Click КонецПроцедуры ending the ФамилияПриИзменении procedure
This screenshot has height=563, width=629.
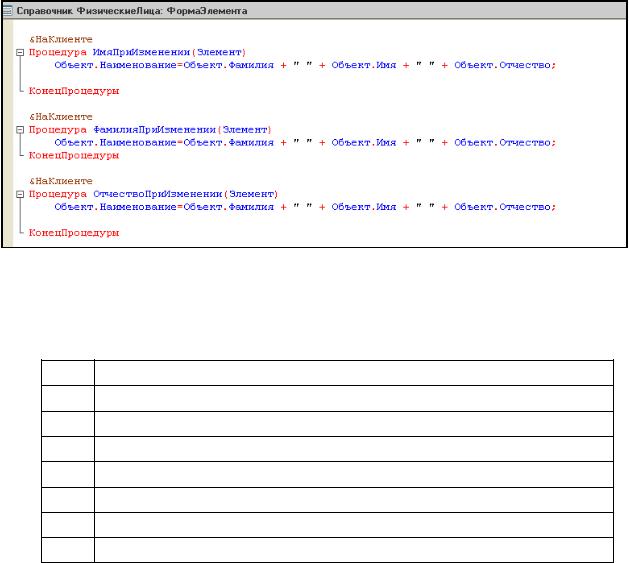[x=74, y=155]
